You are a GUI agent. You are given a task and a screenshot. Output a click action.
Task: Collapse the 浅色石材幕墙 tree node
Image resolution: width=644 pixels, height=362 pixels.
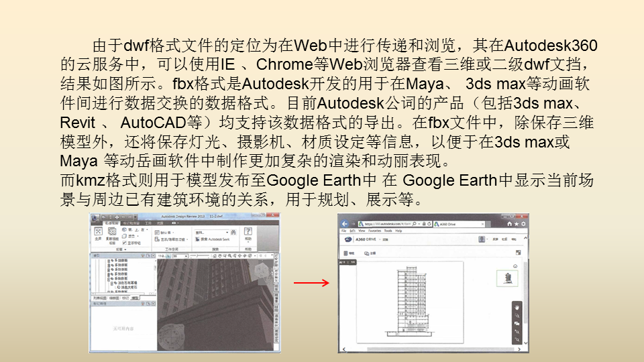112,283
